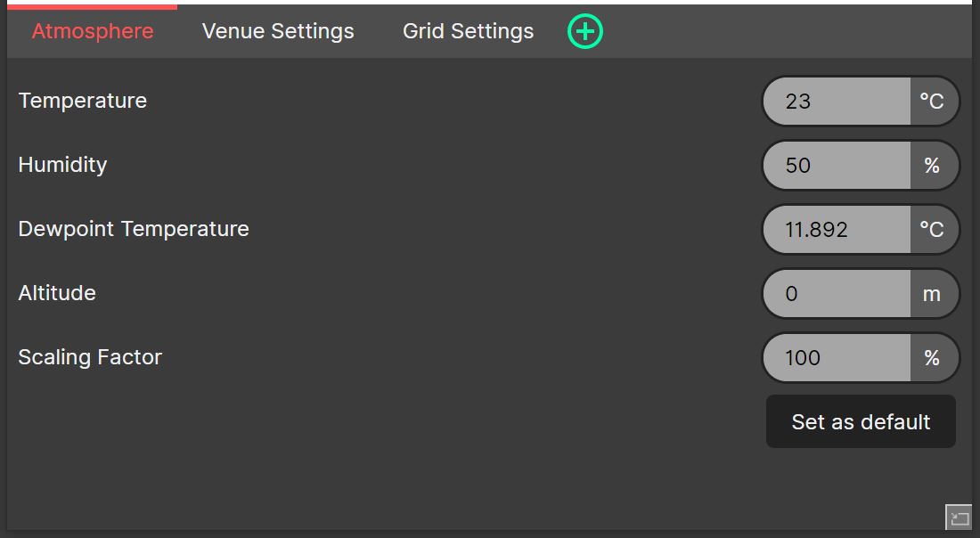Click the °C unit of Dewpoint Temperature
Screen dimensions: 980x538
click(932, 230)
